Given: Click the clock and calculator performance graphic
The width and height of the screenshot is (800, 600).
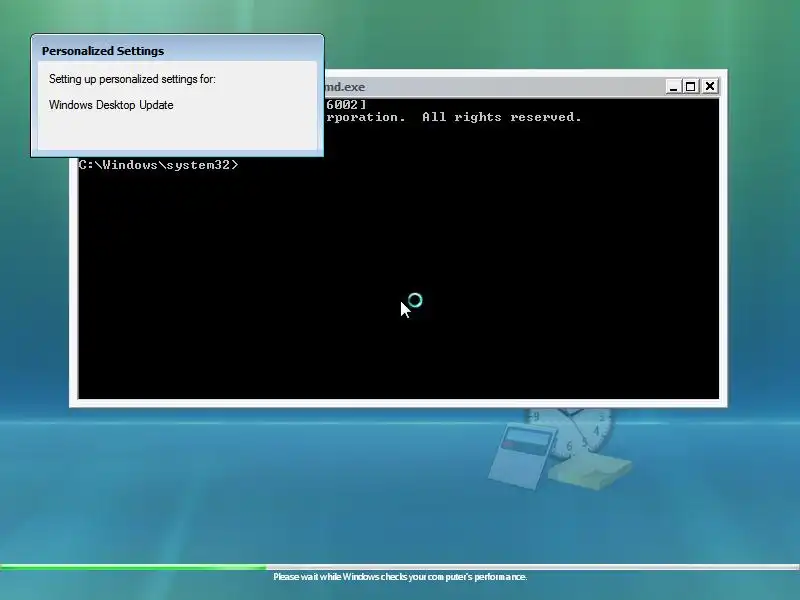Looking at the screenshot, I should pyautogui.click(x=560, y=449).
